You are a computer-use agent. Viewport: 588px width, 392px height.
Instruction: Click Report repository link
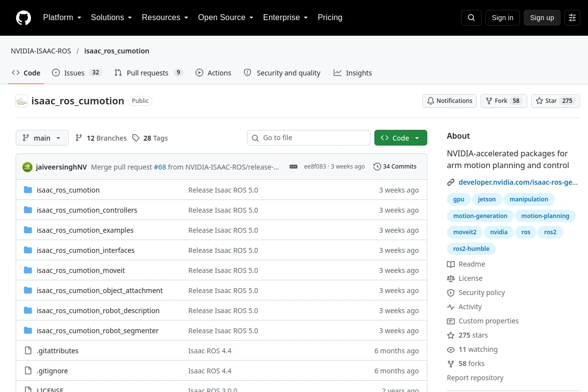coord(475,378)
